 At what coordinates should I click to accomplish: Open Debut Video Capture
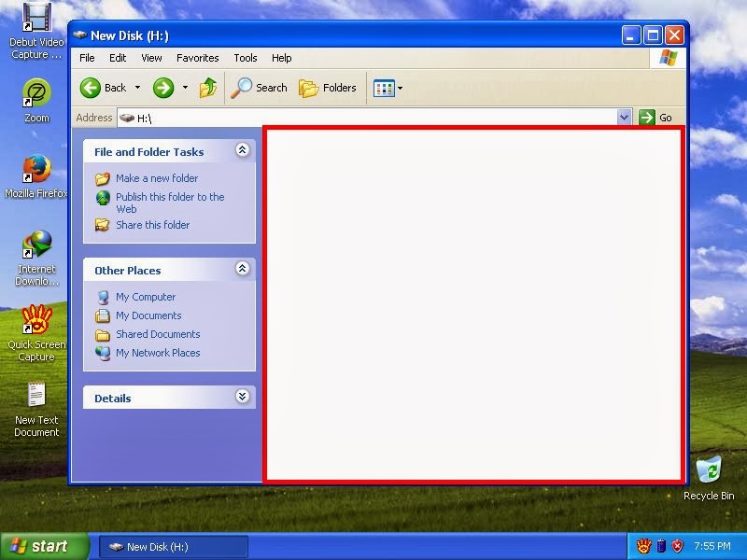point(35,17)
